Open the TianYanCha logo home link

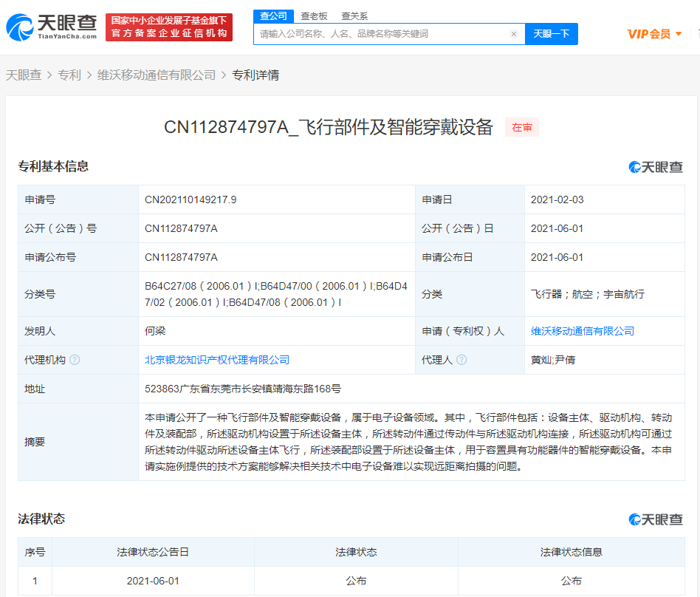point(52,27)
